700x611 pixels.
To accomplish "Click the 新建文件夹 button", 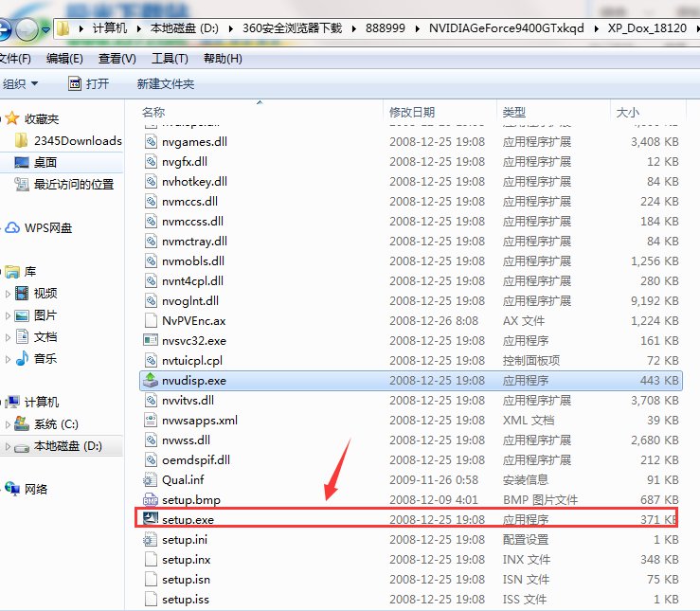I will pos(165,83).
